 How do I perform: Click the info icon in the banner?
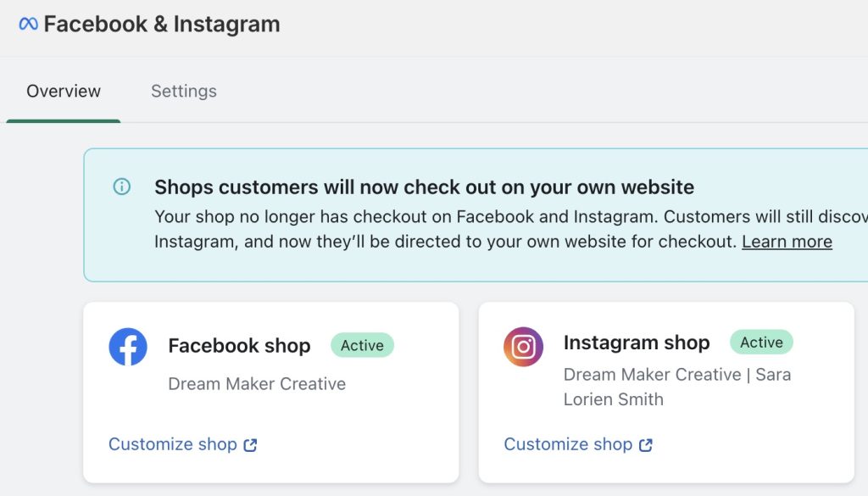coord(123,187)
